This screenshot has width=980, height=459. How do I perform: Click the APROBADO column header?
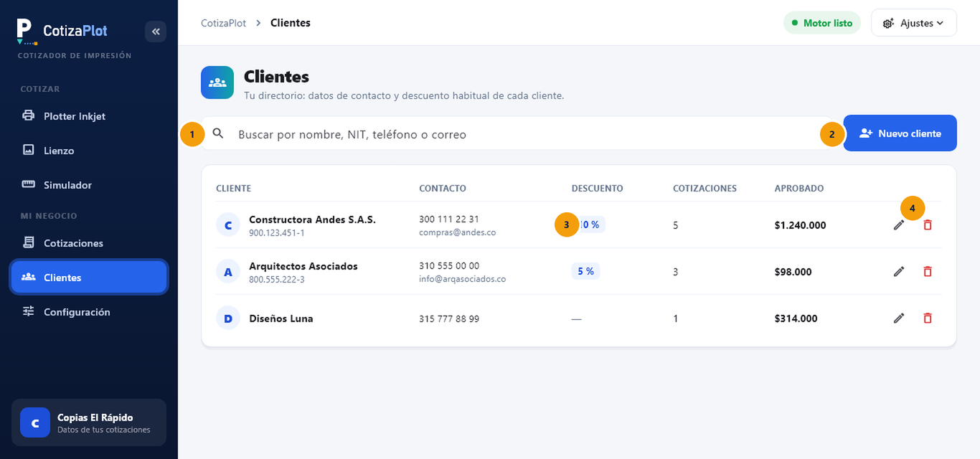tap(799, 189)
